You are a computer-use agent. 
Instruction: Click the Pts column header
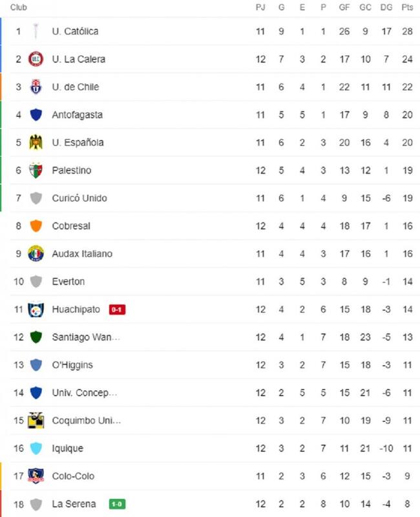(407, 7)
